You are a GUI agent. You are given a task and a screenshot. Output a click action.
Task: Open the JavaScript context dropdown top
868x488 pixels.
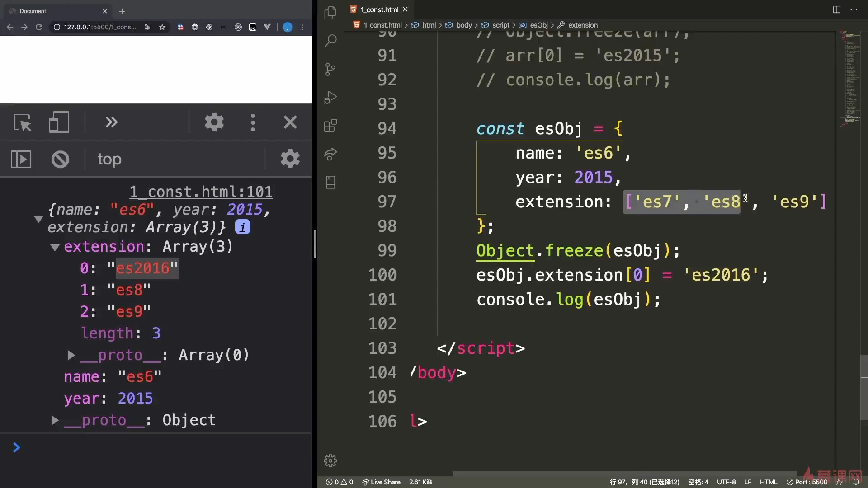click(x=109, y=159)
